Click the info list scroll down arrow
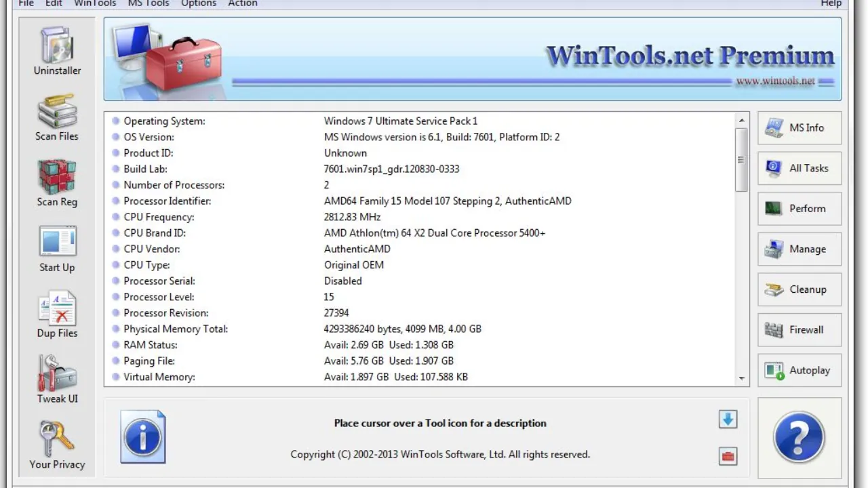The height and width of the screenshot is (488, 868). click(x=742, y=379)
